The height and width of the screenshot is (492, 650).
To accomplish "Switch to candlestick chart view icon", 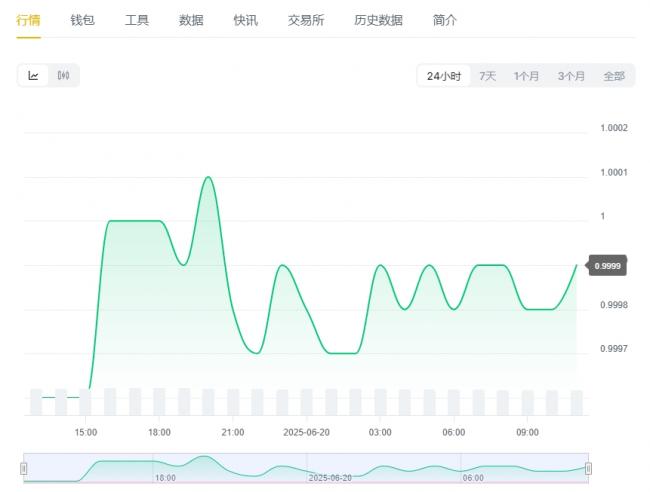I will (x=63, y=75).
